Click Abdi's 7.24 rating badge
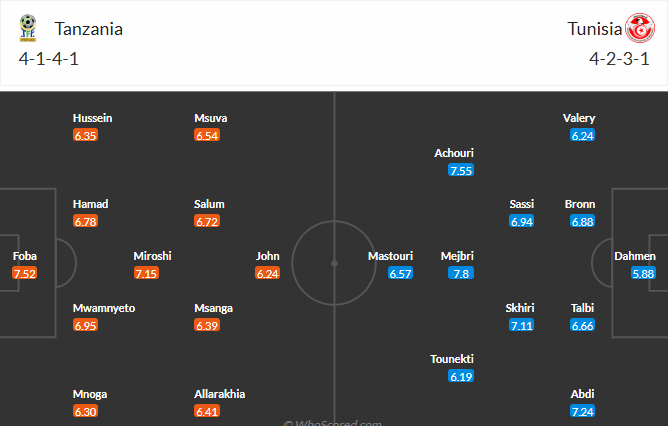The image size is (668, 426). pos(580,411)
